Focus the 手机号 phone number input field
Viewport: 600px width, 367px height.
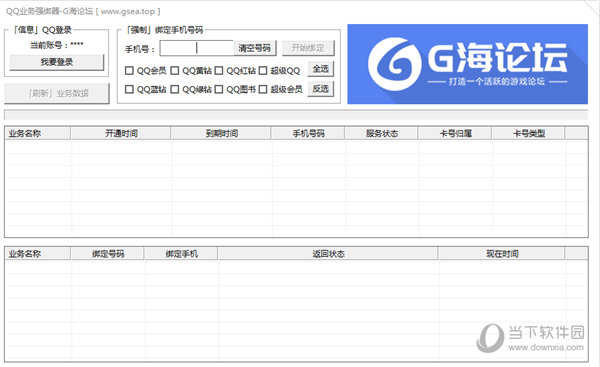pos(197,48)
